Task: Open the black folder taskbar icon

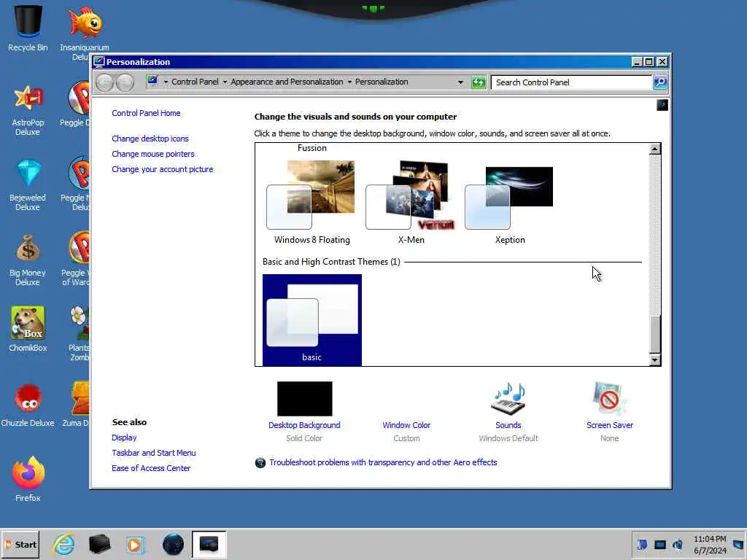Action: [99, 544]
